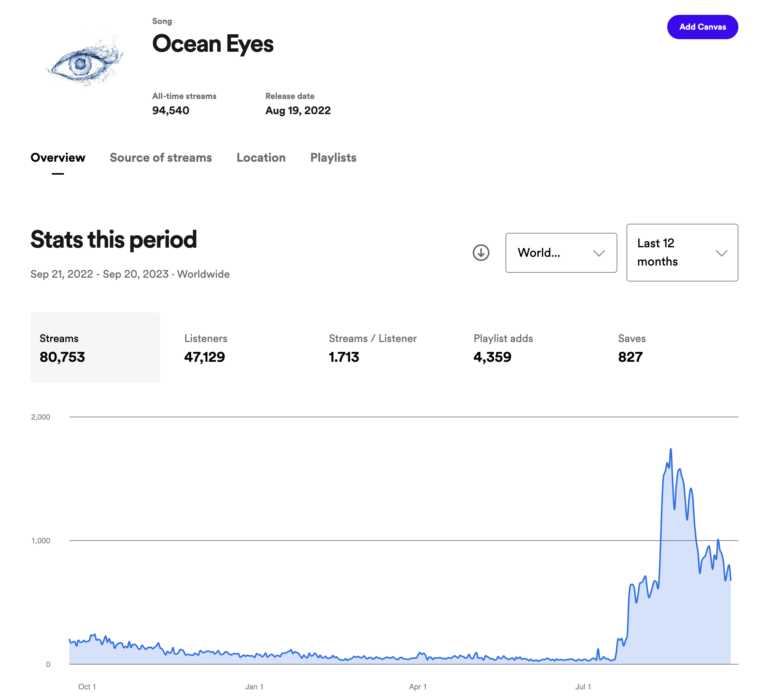Image resolution: width=762 pixels, height=700 pixels.
Task: Open the Worldwide location dropdown
Action: 561,253
